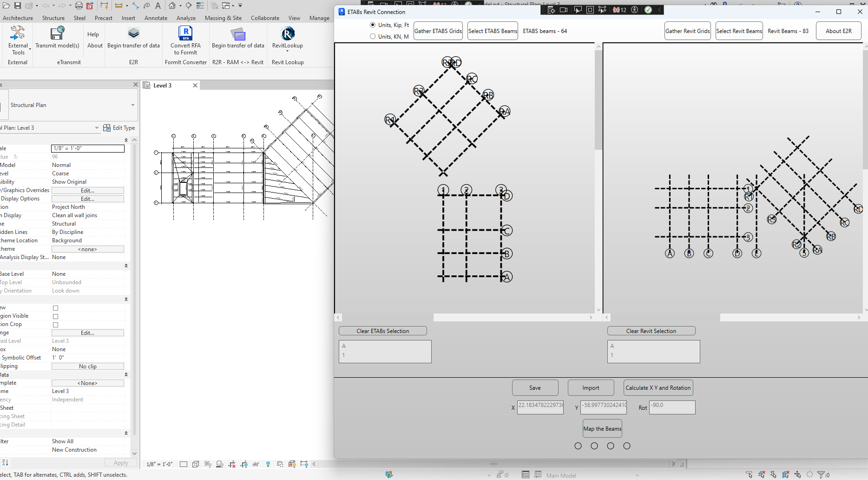Click Crop View icon in view bar

point(232,464)
